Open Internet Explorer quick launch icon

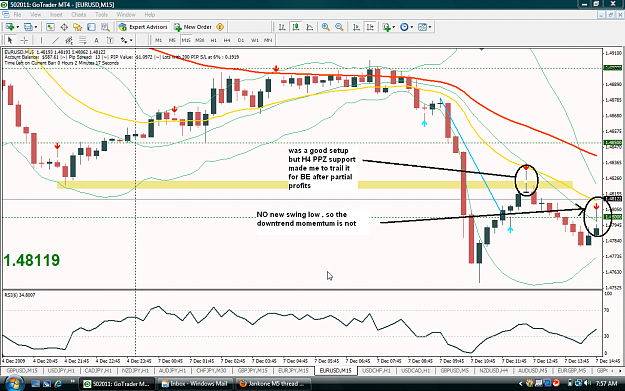[58, 384]
